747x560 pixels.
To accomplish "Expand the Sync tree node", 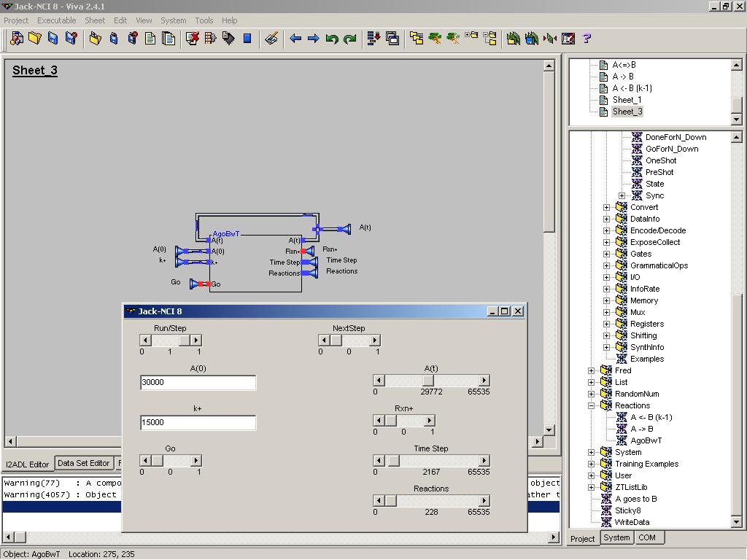I will tap(622, 195).
